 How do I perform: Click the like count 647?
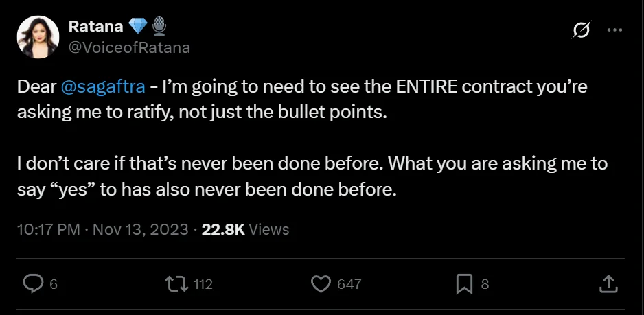[x=349, y=283]
